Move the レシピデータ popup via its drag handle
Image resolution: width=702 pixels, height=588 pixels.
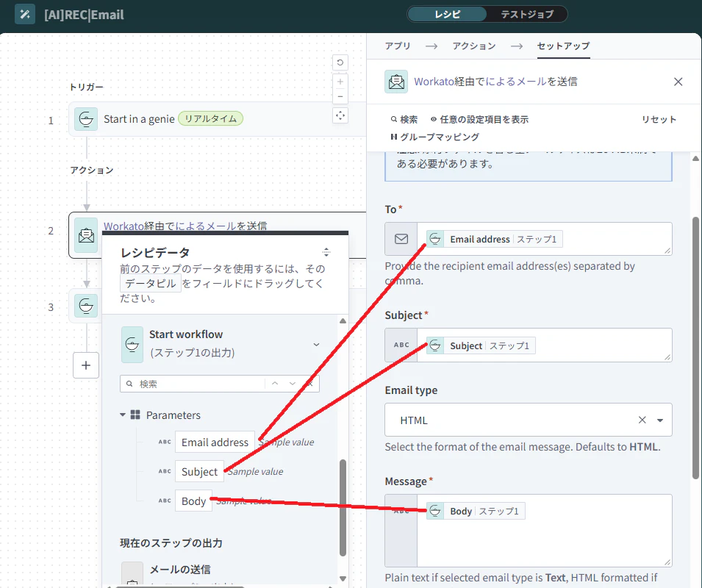click(x=326, y=252)
